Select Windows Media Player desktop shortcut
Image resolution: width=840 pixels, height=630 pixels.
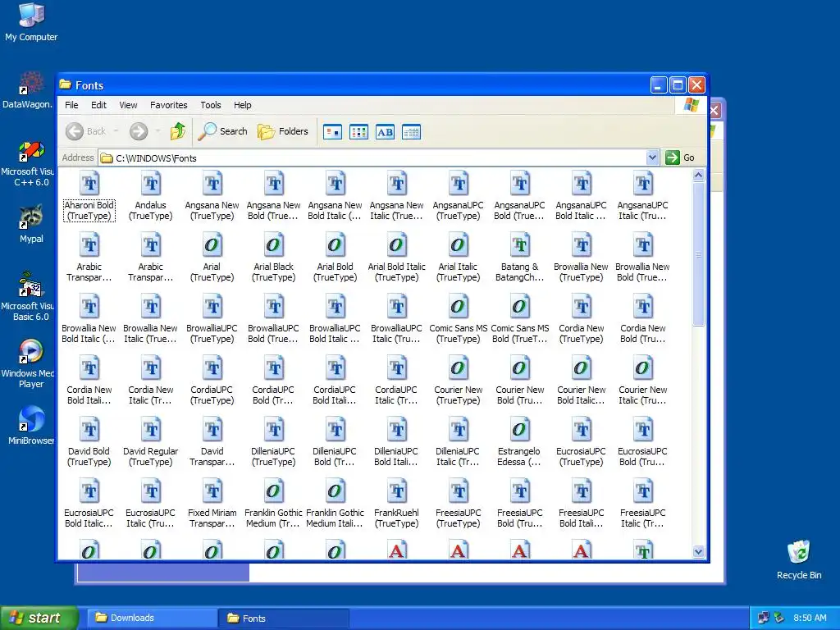pos(29,363)
